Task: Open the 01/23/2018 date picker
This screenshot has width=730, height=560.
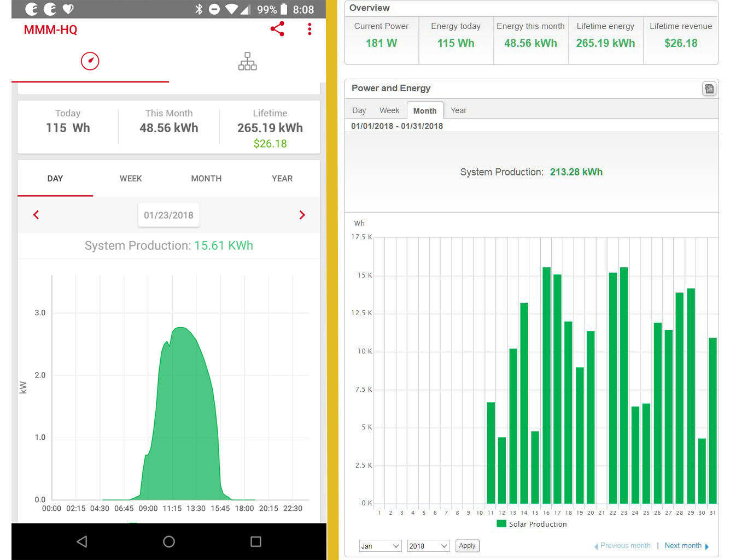Action: coord(168,215)
